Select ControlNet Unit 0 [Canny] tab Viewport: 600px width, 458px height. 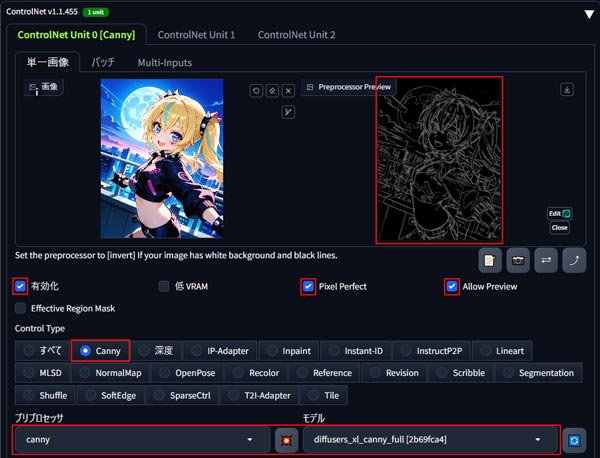[x=76, y=35]
